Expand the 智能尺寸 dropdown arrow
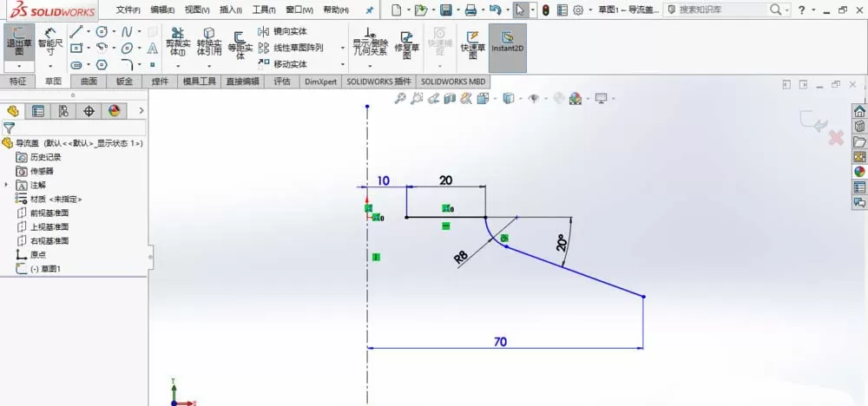The height and width of the screenshot is (406, 868). (x=50, y=66)
